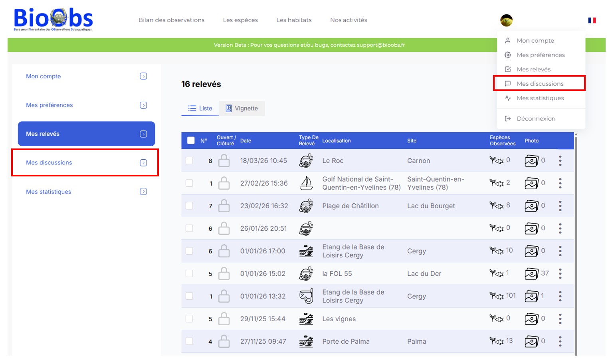
Task: Click the French flag language icon
Action: coord(592,20)
